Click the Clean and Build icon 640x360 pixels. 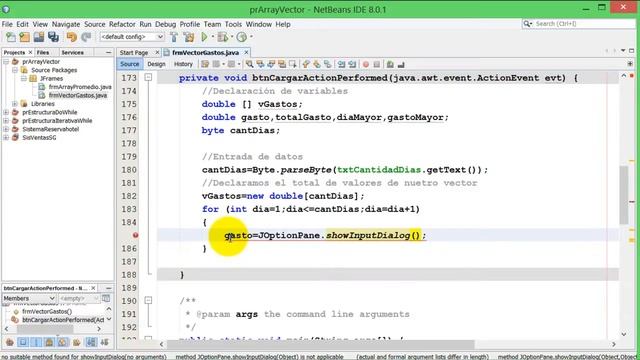tap(189, 37)
